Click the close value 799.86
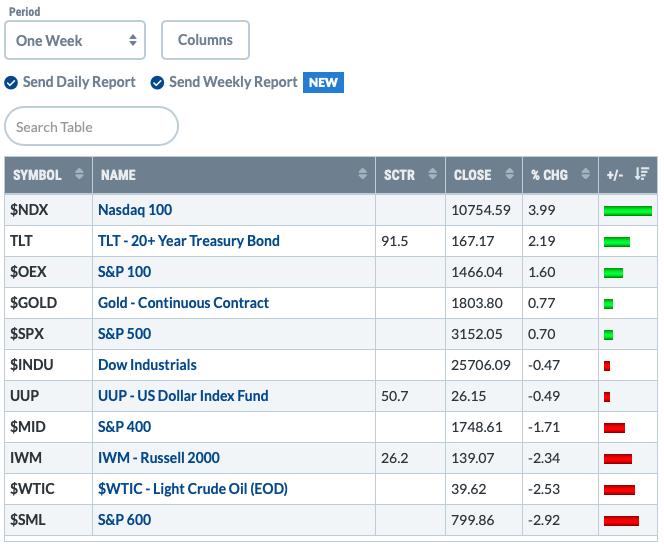 pos(472,520)
